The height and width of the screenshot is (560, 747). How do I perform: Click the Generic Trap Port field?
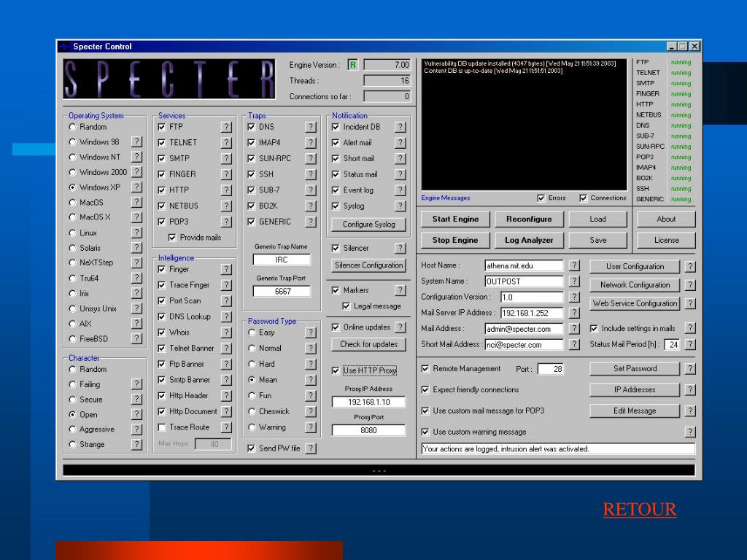(x=282, y=291)
